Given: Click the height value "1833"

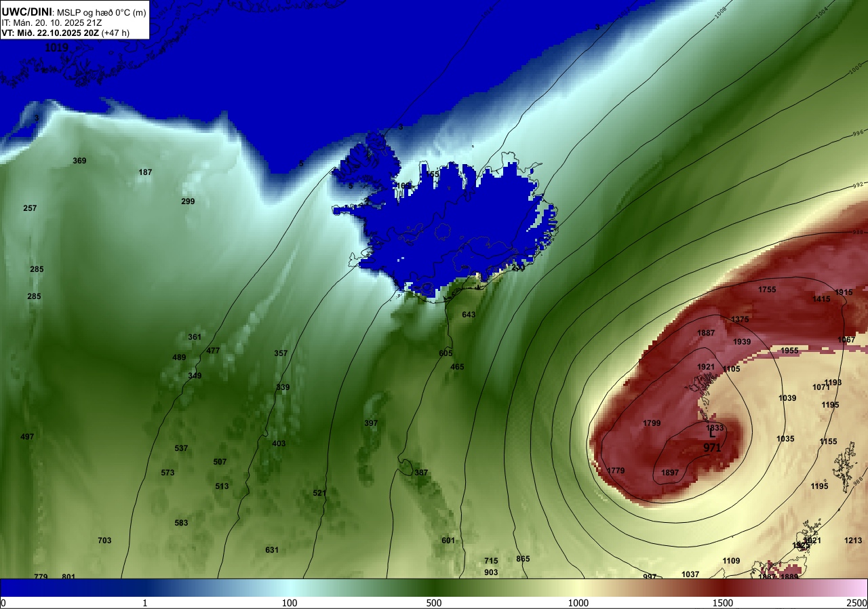Looking at the screenshot, I should tap(715, 428).
